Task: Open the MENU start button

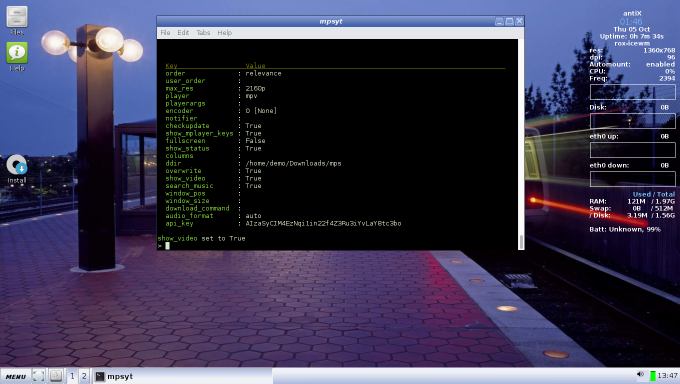Action: [x=16, y=376]
